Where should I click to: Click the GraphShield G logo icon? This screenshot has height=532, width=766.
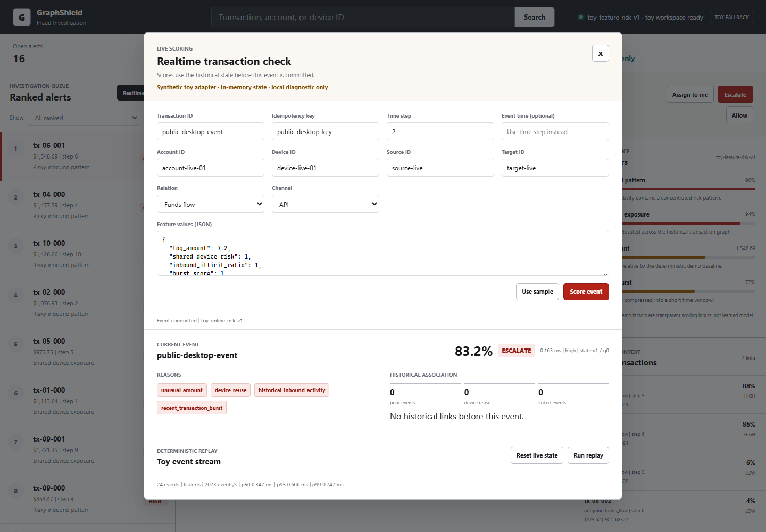coord(22,17)
